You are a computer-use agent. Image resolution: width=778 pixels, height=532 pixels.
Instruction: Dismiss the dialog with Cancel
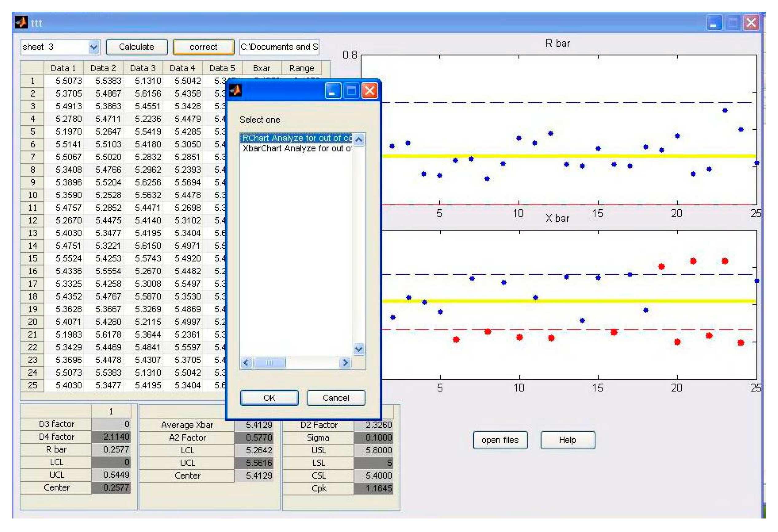pos(335,398)
